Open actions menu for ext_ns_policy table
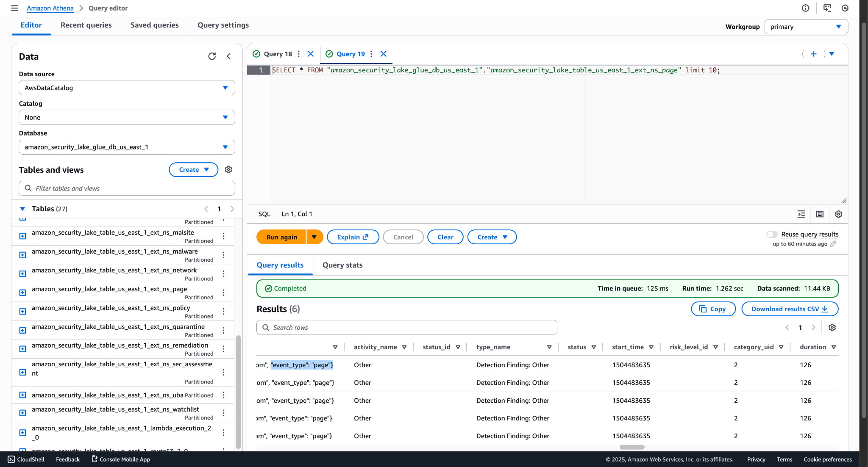 point(223,312)
